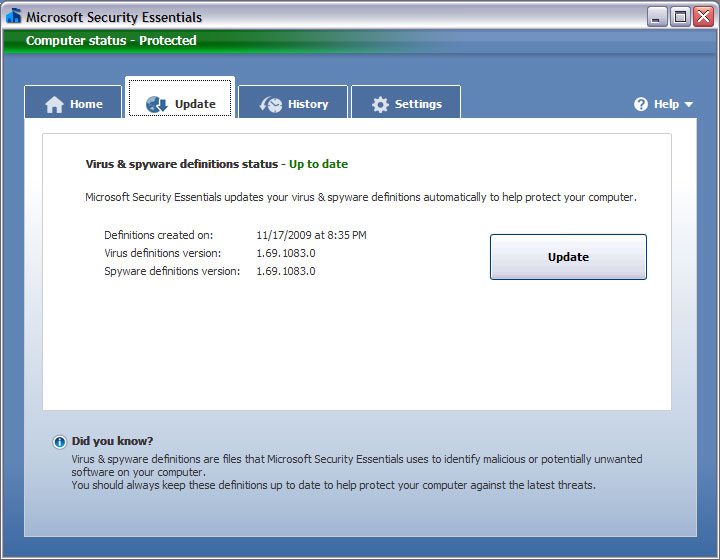
Task: Click "Definitions created on:" label
Action: (158, 235)
